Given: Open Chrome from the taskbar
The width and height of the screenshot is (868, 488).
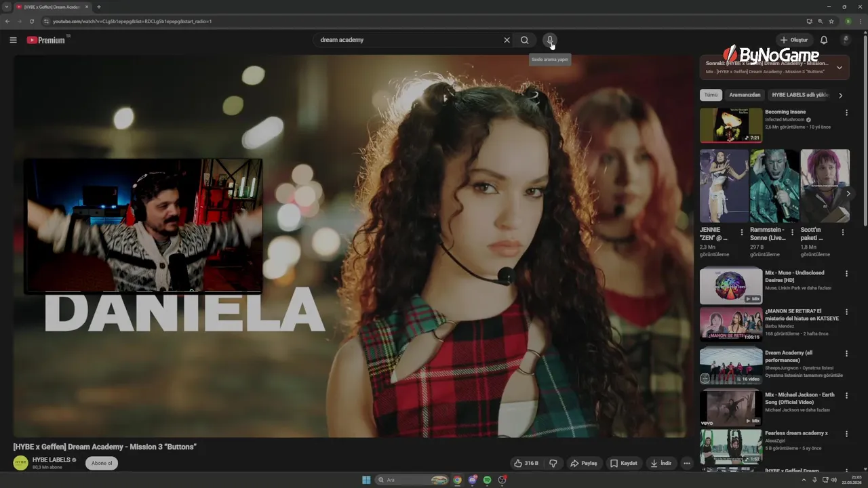Looking at the screenshot, I should (x=457, y=480).
